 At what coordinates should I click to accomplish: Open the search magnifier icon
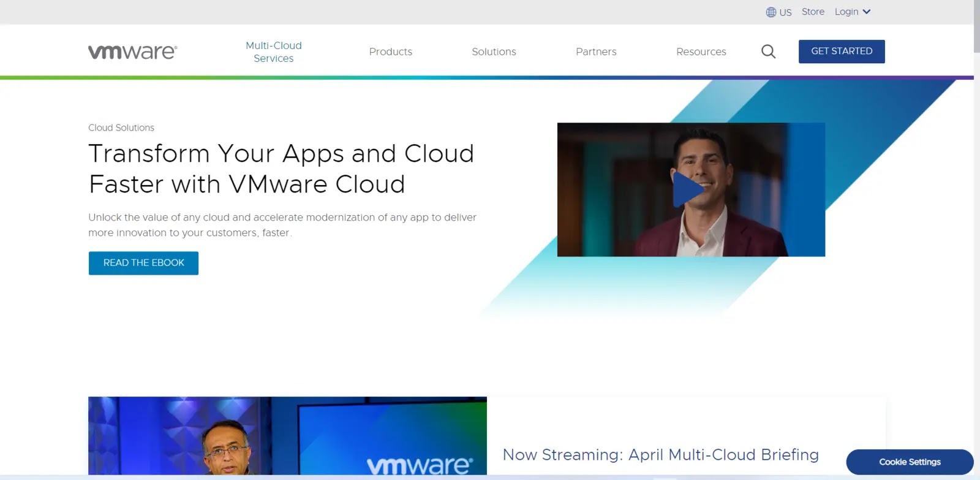[x=768, y=51]
